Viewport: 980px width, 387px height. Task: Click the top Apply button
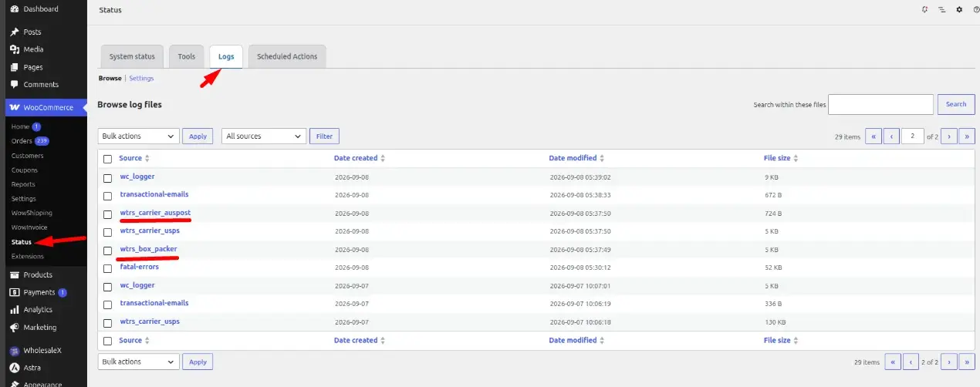click(198, 136)
